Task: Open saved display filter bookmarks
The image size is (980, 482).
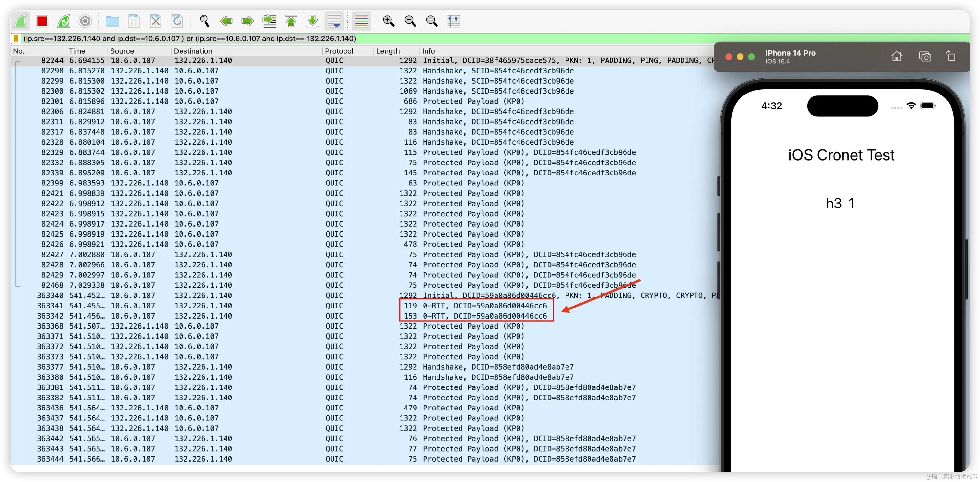Action: tap(16, 39)
